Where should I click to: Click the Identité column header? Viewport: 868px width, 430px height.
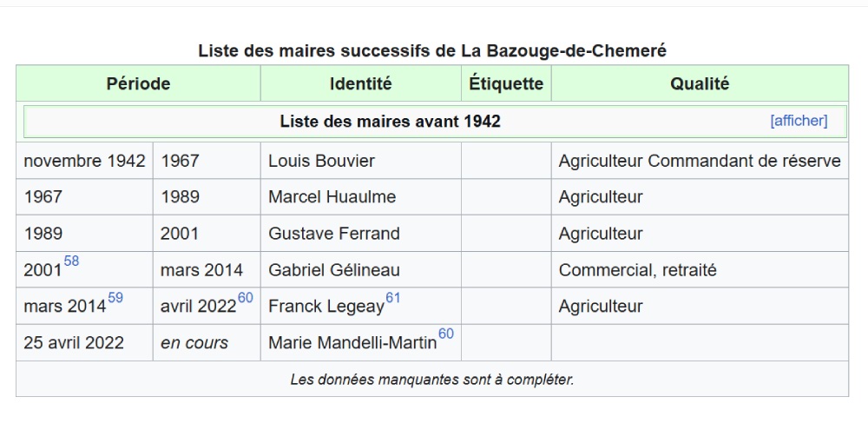[x=360, y=84]
